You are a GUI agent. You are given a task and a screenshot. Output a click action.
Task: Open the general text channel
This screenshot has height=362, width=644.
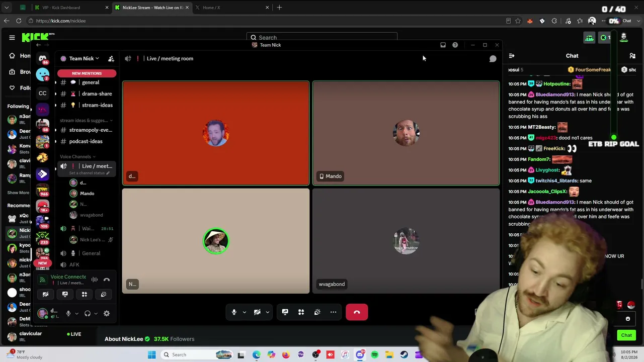click(x=87, y=82)
